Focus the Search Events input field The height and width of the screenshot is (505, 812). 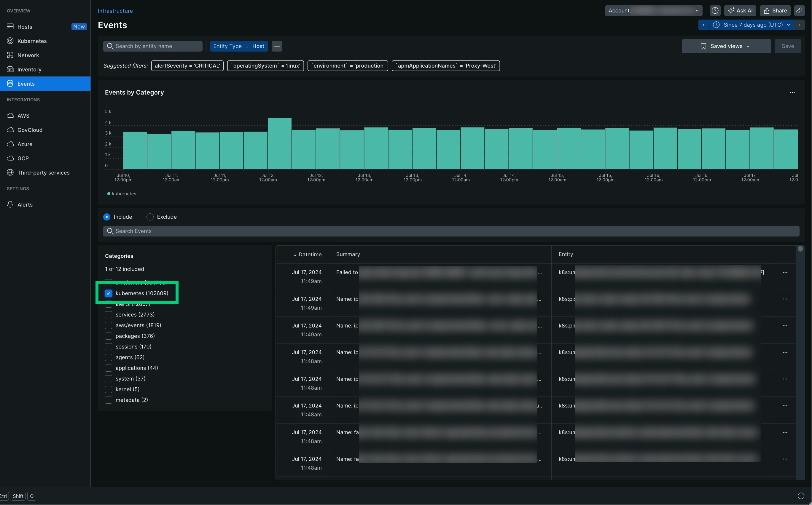(x=451, y=231)
